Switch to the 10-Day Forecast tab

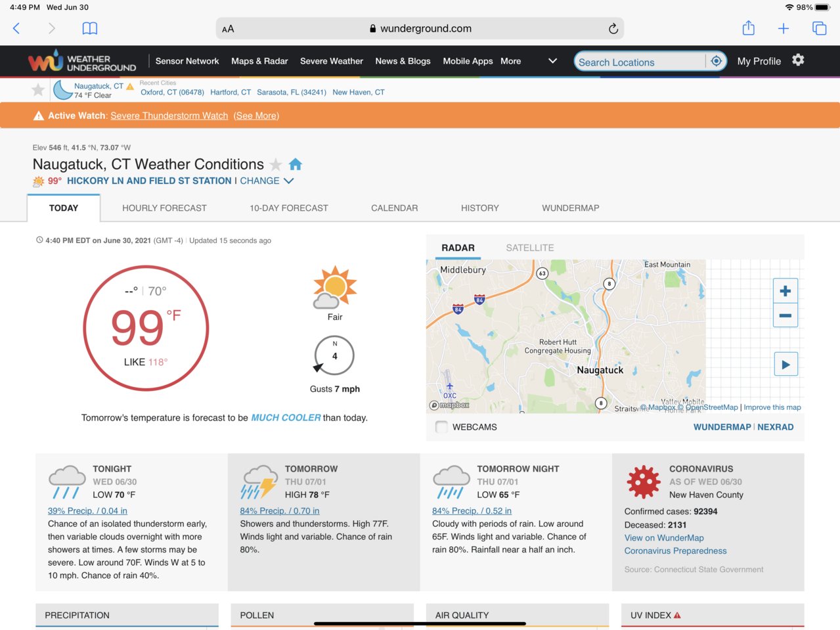tap(289, 208)
